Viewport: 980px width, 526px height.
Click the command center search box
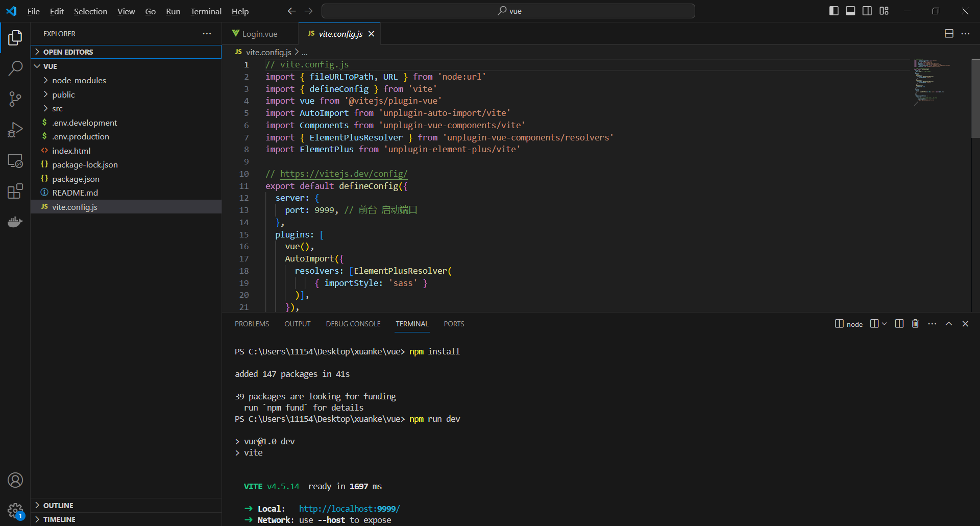point(508,11)
